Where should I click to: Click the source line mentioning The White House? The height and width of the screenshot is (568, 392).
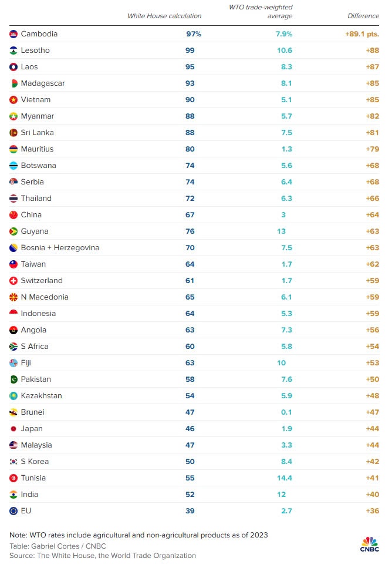tap(103, 555)
